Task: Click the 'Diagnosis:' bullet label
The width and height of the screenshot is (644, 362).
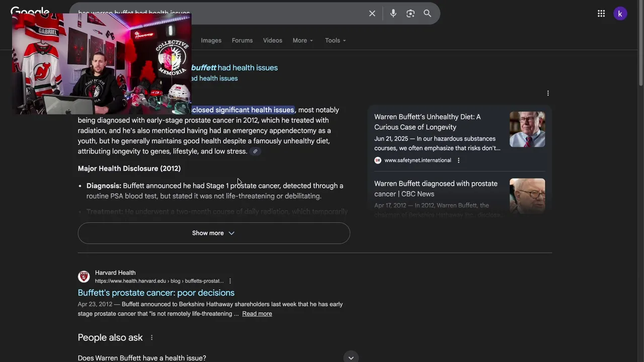Action: (x=104, y=186)
